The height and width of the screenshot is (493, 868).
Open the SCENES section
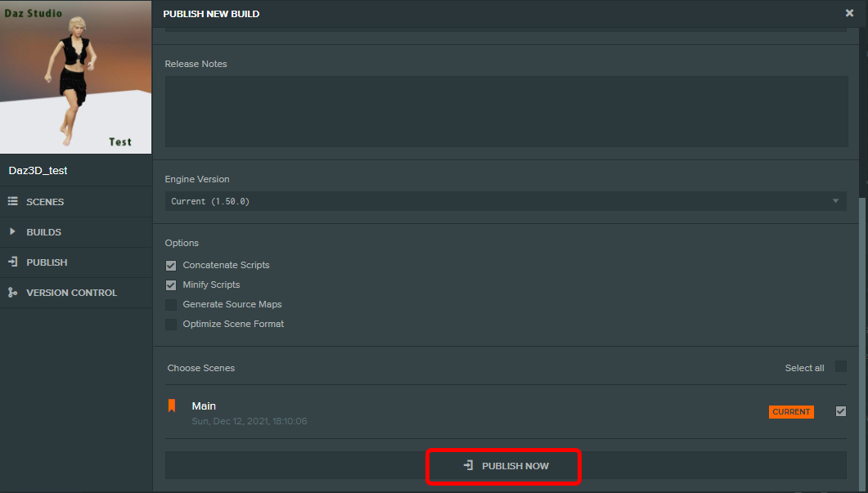(76, 202)
